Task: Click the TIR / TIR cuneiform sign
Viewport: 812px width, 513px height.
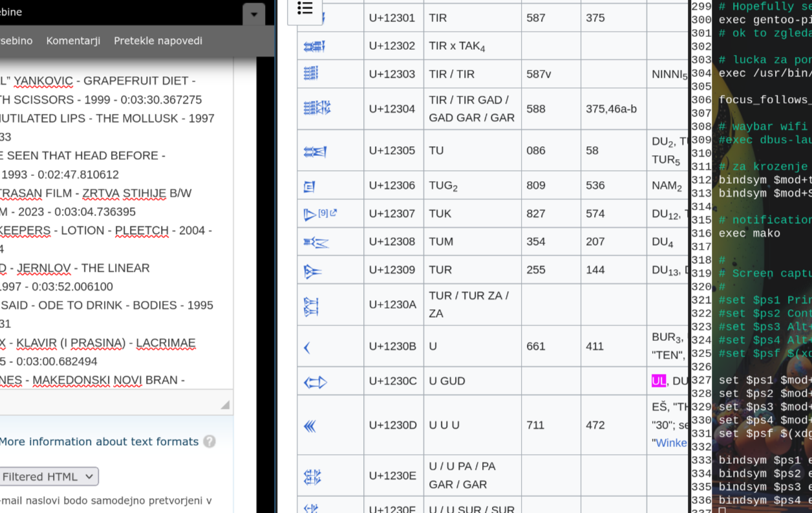Action: pos(311,74)
